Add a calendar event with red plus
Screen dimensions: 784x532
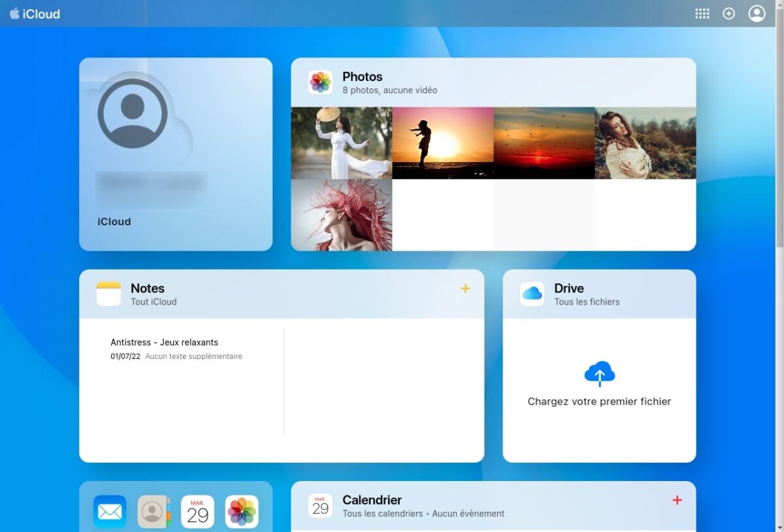[677, 500]
